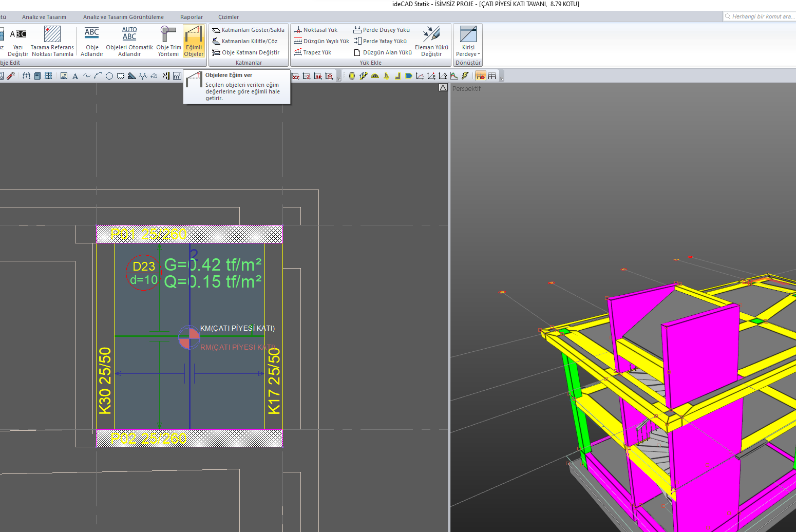Open Kirişi Perdeye Dönüştür dropdown
This screenshot has width=796, height=532.
click(x=468, y=41)
